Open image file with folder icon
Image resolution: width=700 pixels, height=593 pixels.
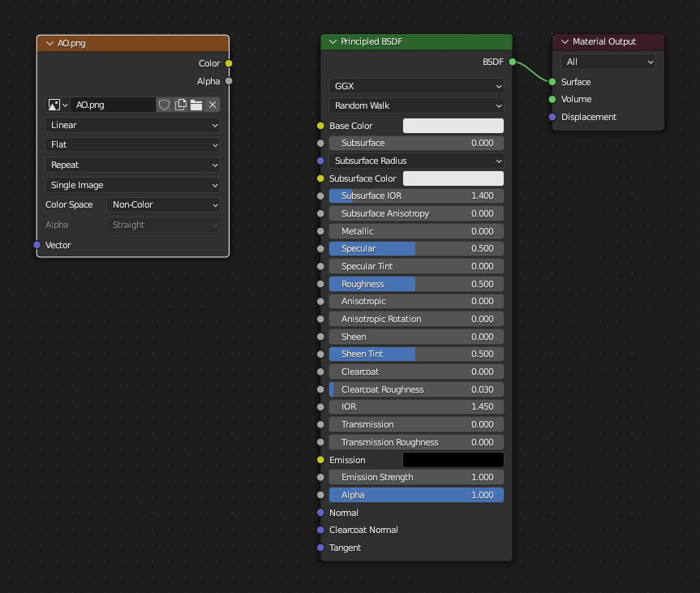[196, 105]
